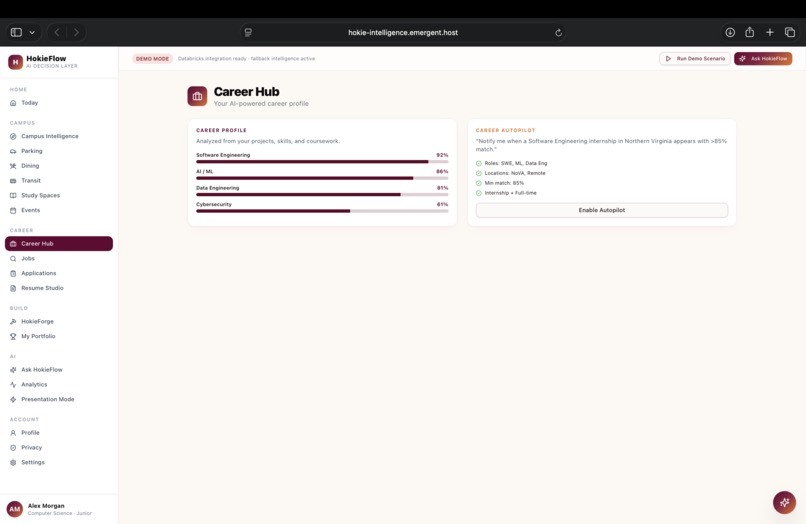
Task: Click the 92% Software Engineering value
Action: 442,155
